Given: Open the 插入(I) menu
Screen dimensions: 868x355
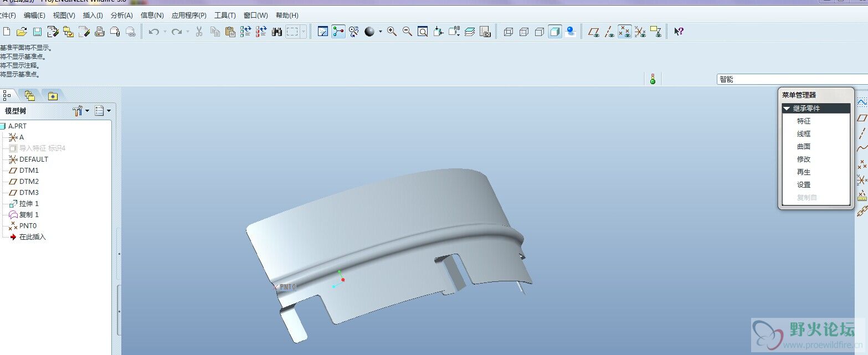Looking at the screenshot, I should pos(93,16).
